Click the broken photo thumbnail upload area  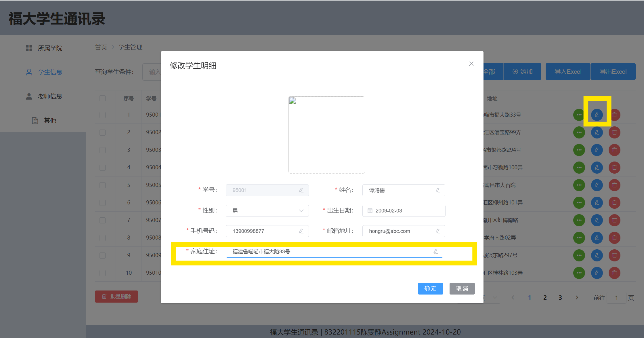pyautogui.click(x=326, y=135)
